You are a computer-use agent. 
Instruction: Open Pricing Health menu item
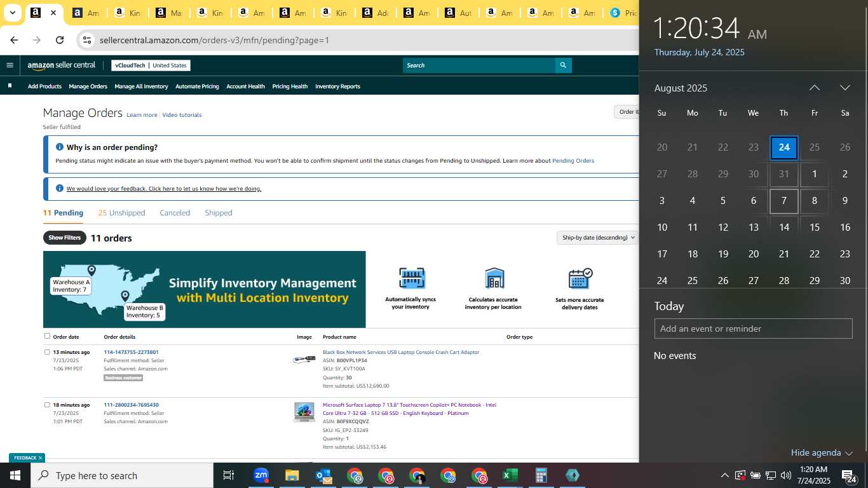click(x=290, y=86)
